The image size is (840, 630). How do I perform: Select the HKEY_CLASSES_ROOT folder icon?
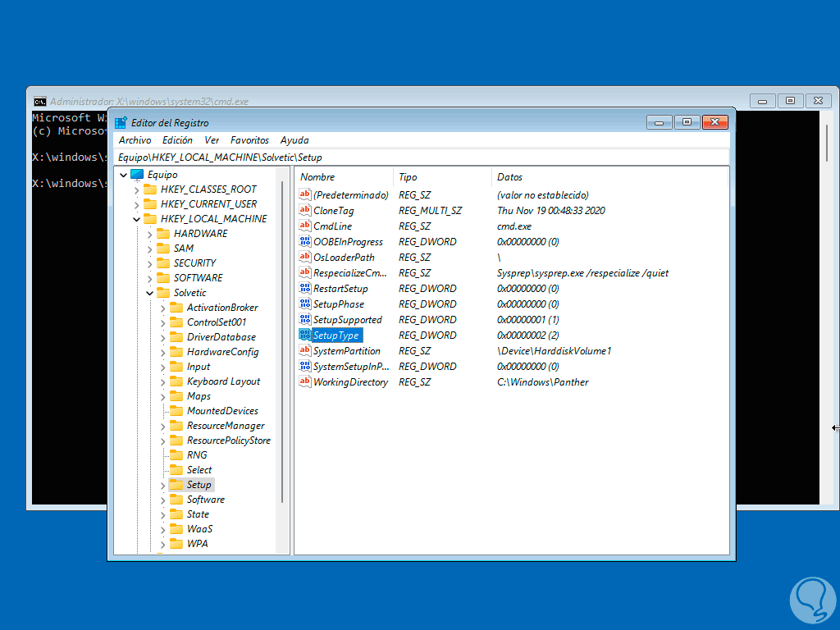pyautogui.click(x=150, y=189)
